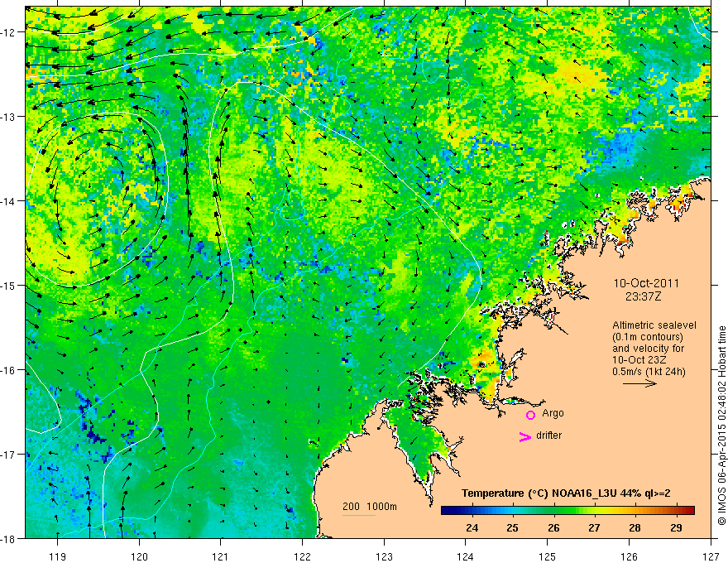Click the '(0.1m contours)' legend text
Viewport: 728px width, 563px height.
coord(647,337)
